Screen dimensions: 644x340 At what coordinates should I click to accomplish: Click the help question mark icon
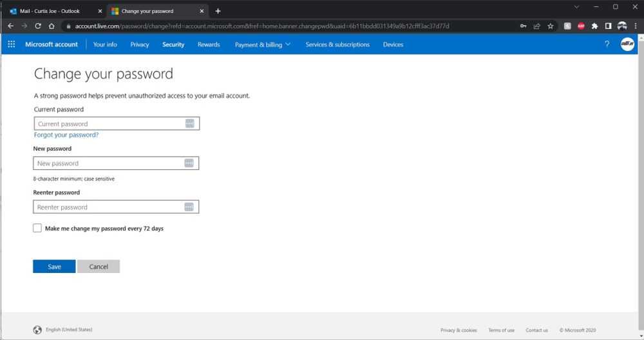click(607, 44)
